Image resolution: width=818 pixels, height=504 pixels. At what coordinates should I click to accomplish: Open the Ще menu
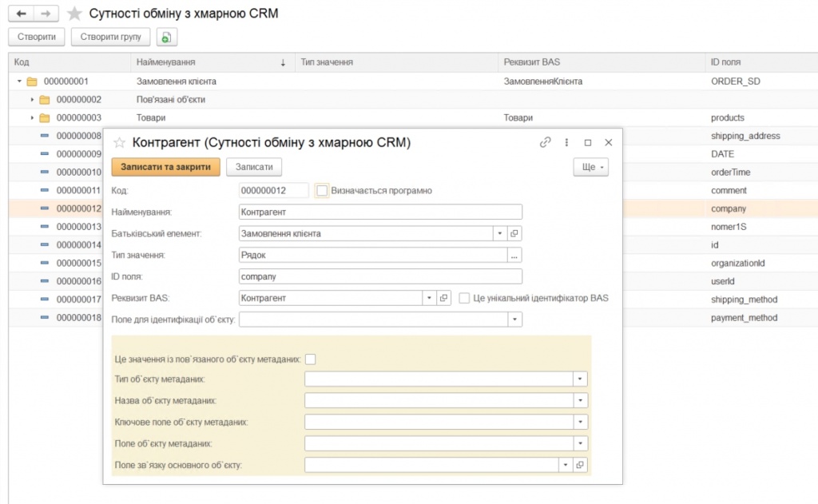click(590, 167)
